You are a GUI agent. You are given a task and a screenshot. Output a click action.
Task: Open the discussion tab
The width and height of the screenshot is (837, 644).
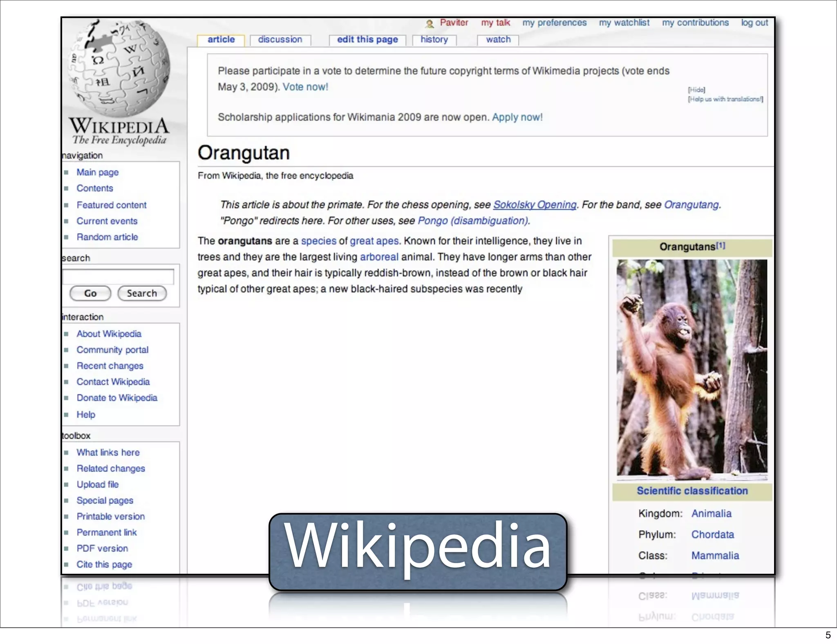point(280,40)
